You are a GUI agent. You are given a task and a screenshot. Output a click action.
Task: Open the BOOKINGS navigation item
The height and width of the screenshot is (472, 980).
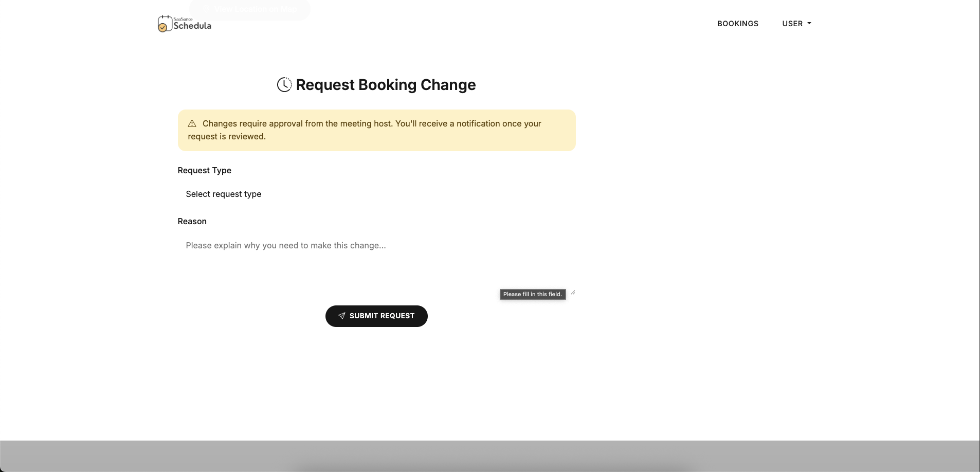click(x=737, y=23)
